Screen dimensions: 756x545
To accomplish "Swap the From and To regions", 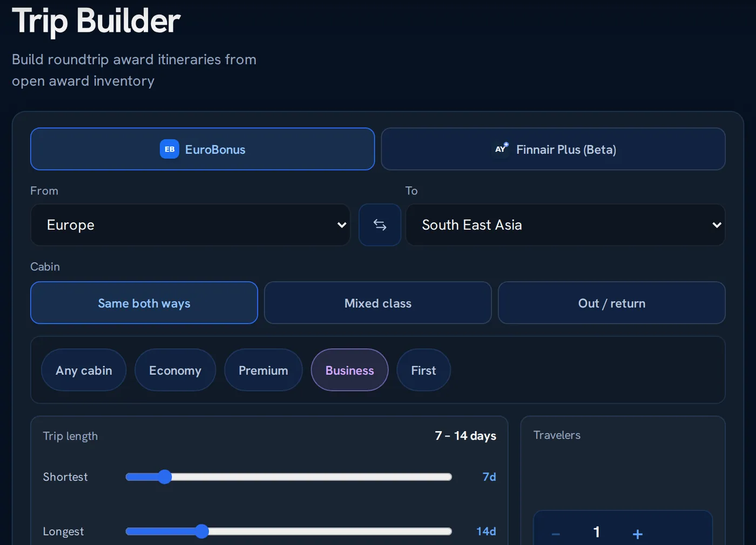I will (380, 225).
